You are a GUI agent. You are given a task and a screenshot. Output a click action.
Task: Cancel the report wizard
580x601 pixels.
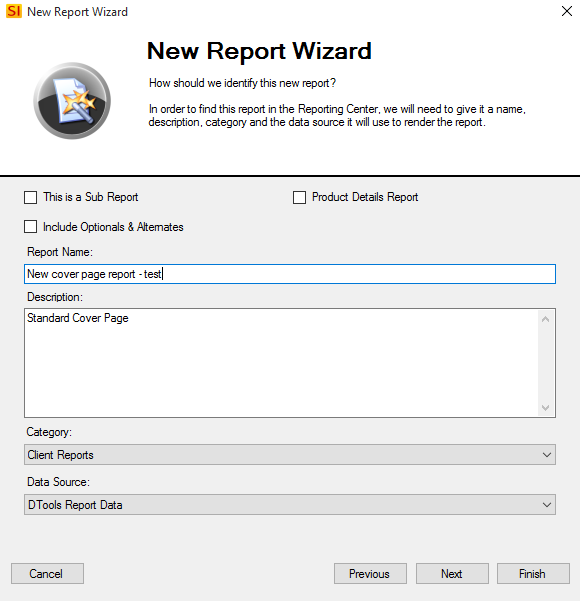pyautogui.click(x=48, y=573)
